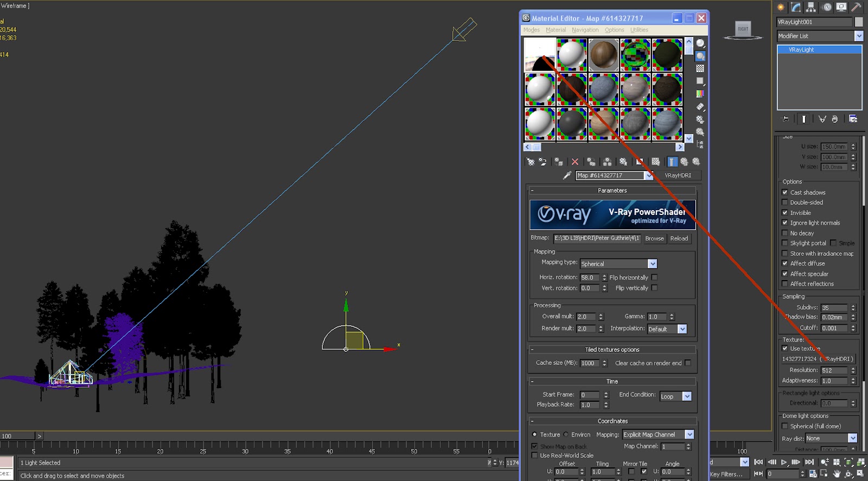Click the Reload bitmap button
Screen dimensions: 868x481
679,238
